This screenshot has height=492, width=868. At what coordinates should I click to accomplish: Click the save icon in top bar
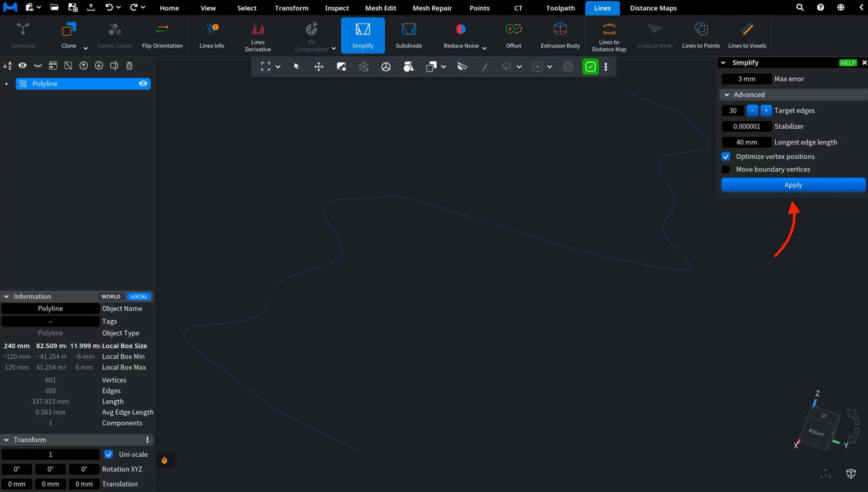click(x=72, y=7)
